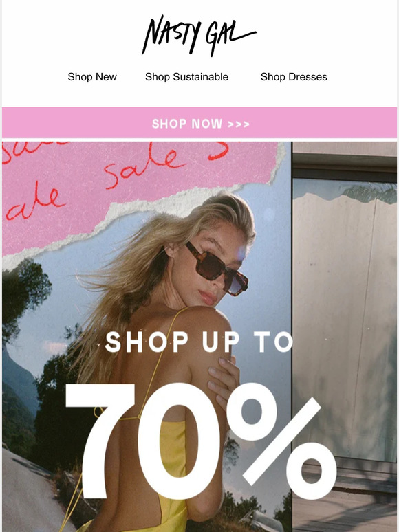Open the Shop New link
The width and height of the screenshot is (399, 532).
point(92,77)
